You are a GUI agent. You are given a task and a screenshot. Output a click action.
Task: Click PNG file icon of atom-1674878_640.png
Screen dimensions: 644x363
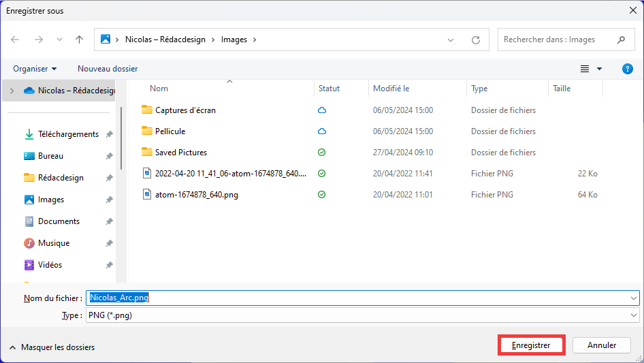click(x=146, y=194)
